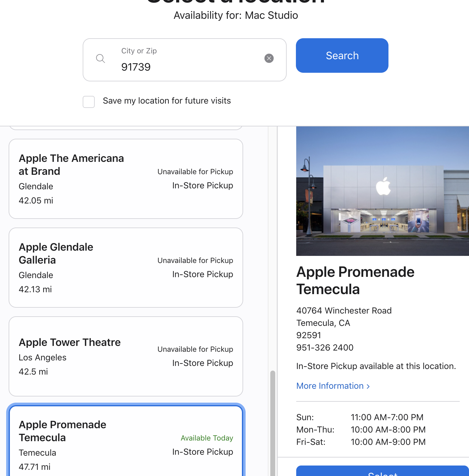Clear the zip code field with X icon
The width and height of the screenshot is (469, 476).
tap(269, 58)
